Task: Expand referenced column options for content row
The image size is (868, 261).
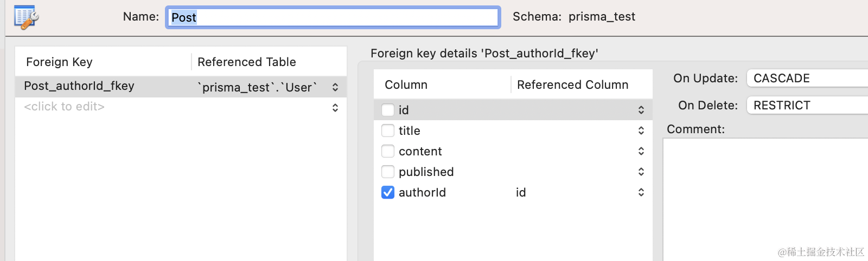Action: [x=641, y=151]
